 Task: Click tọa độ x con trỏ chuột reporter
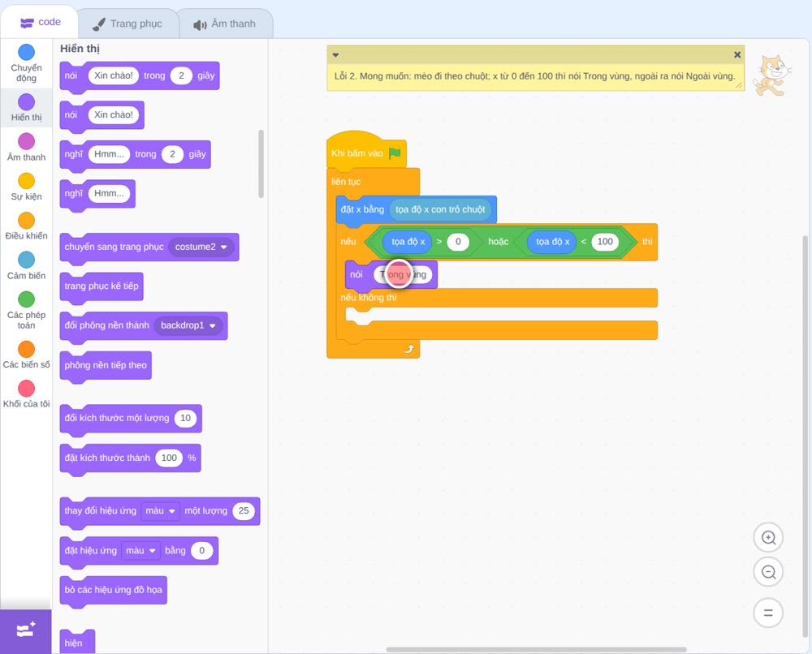[x=440, y=209]
